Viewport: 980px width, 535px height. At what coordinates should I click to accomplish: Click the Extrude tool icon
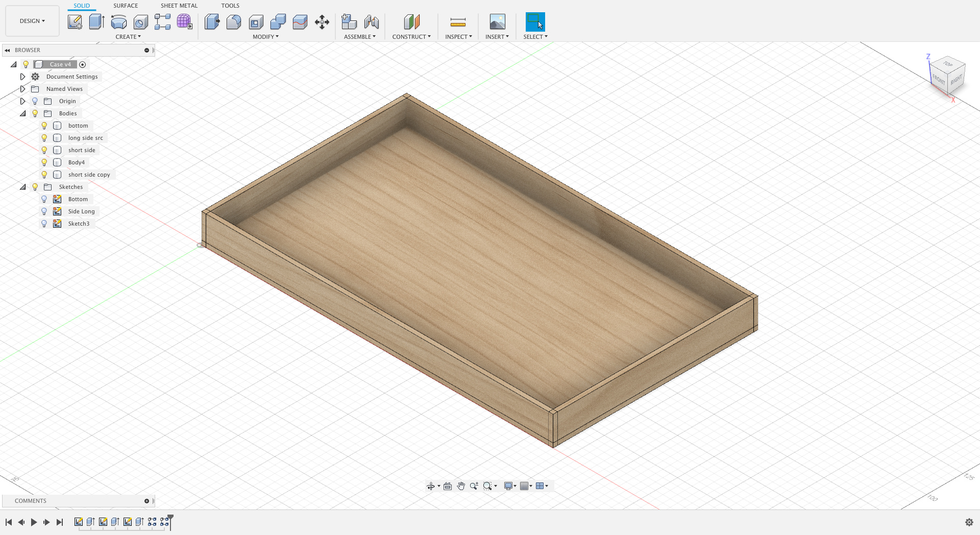(96, 22)
